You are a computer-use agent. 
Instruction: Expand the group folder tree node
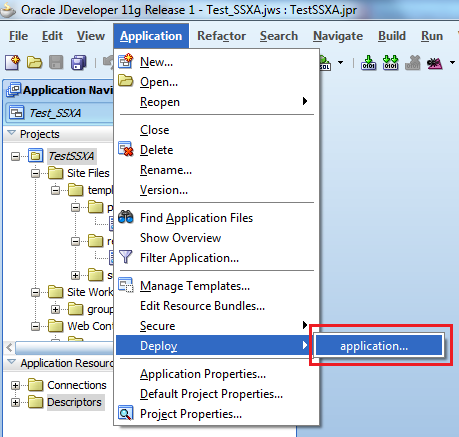[x=55, y=309]
